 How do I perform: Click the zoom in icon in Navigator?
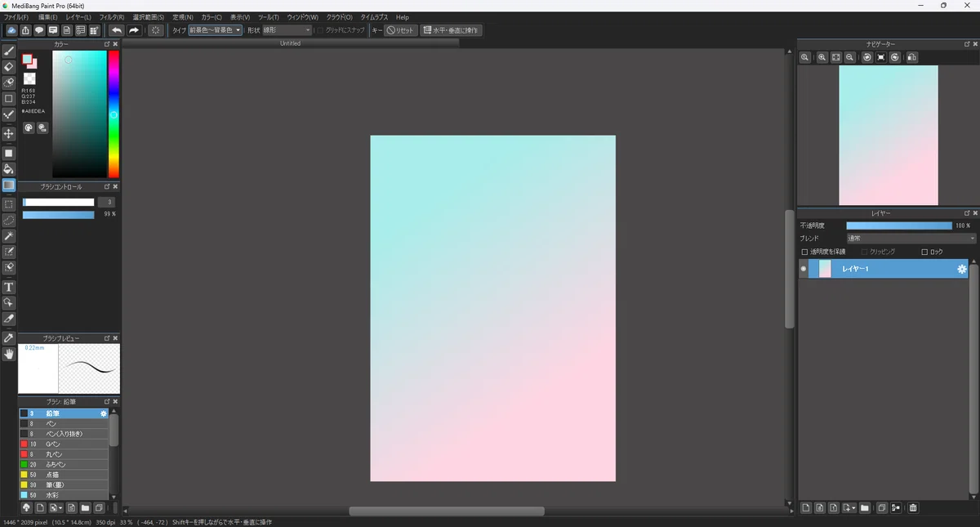[x=822, y=57]
